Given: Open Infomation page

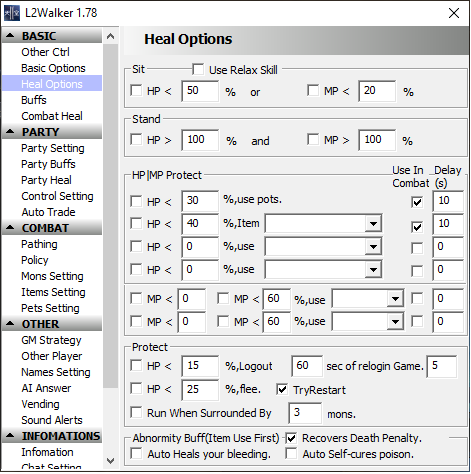Looking at the screenshot, I should [47, 452].
